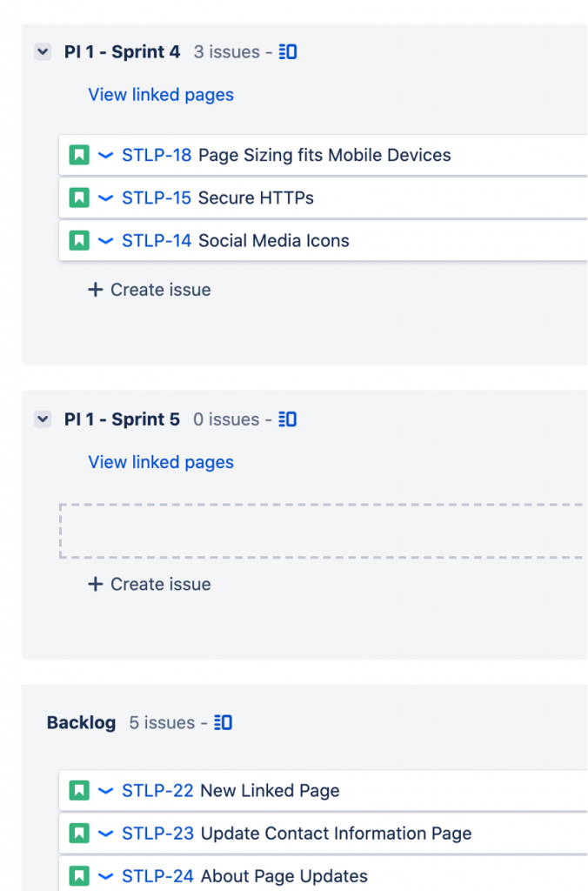
Task: View linked pages for Sprint 4
Action: [x=161, y=95]
